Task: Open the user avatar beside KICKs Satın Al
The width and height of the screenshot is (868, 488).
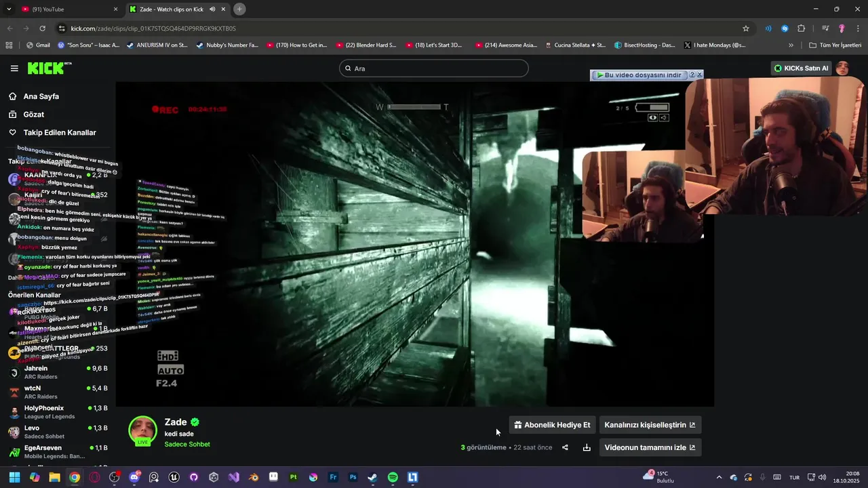Action: point(842,68)
